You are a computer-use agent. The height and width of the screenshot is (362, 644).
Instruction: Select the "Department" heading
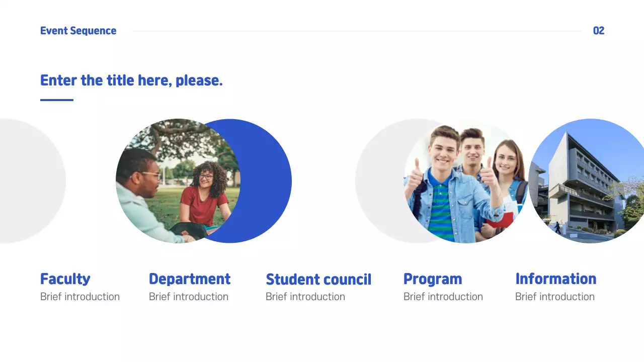190,279
